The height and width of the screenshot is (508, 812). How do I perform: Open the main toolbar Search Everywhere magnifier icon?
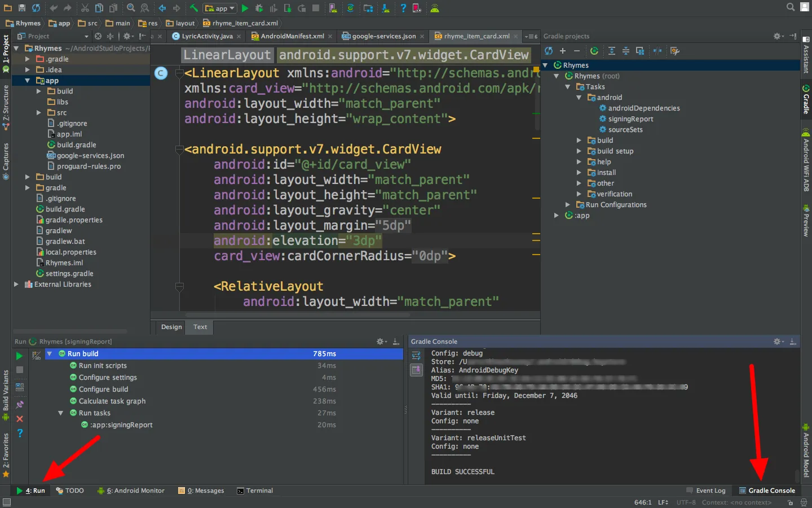(x=791, y=7)
